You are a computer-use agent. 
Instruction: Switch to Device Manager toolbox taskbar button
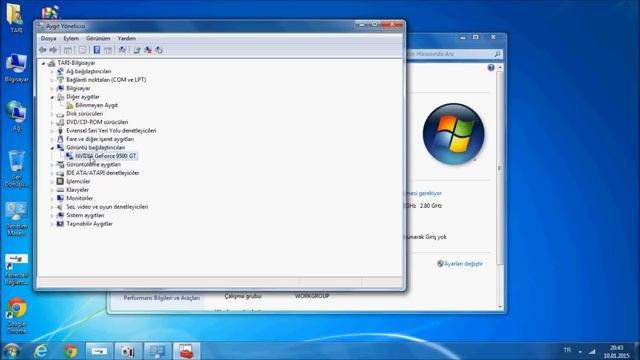[x=187, y=351]
